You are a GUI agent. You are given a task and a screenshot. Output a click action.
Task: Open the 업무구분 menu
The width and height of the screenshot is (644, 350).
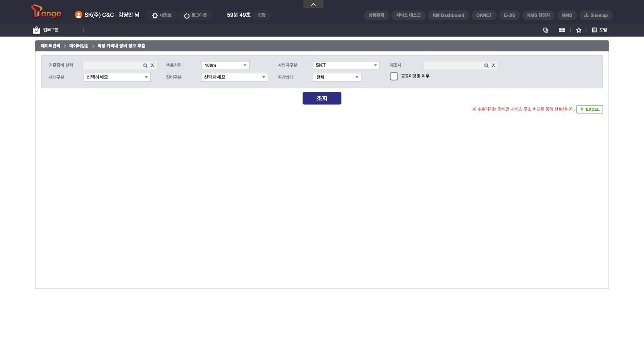[x=46, y=30]
